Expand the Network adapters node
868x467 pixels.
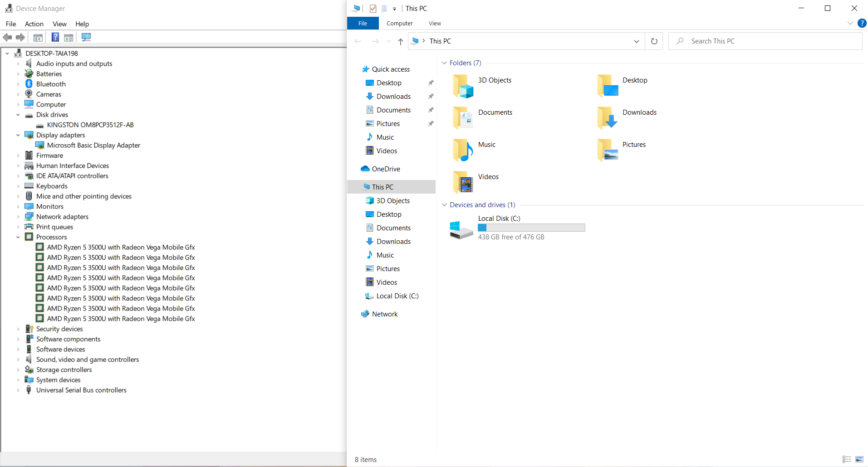(18, 217)
